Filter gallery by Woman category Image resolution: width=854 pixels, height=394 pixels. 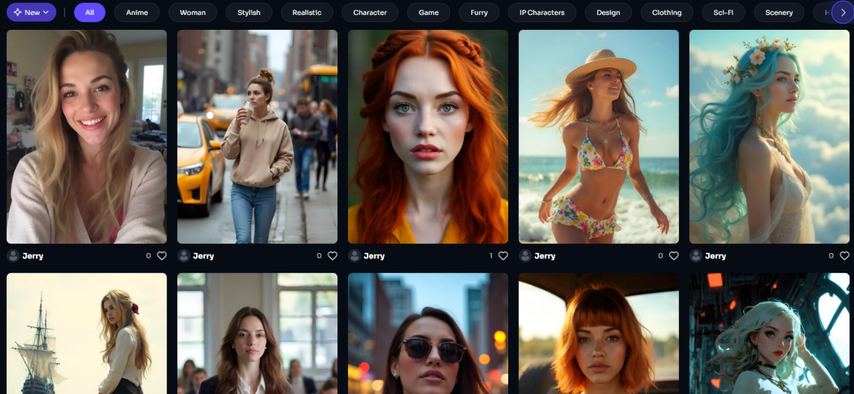pos(192,12)
